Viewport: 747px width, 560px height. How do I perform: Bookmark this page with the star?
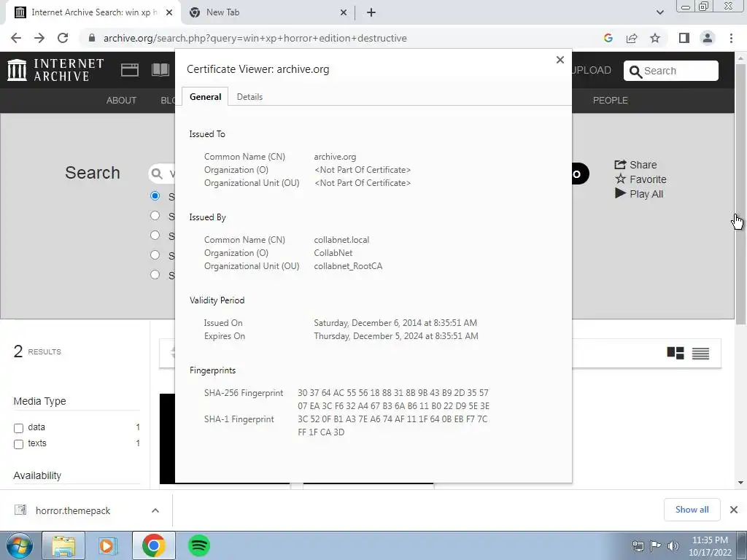click(655, 38)
